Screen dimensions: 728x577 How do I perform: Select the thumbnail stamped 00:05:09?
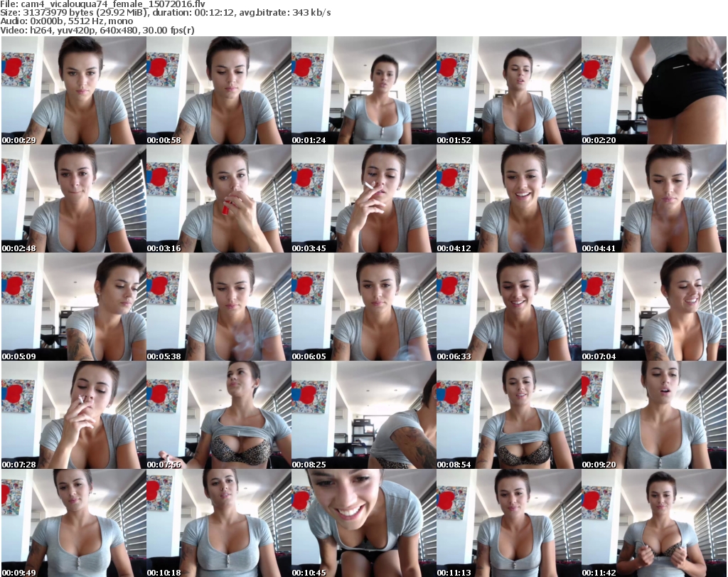tap(74, 307)
